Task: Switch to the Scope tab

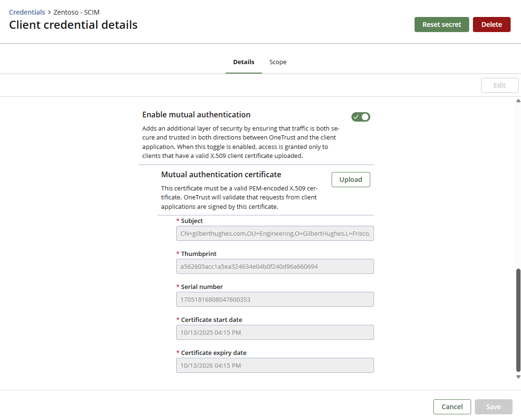Action: pos(277,62)
